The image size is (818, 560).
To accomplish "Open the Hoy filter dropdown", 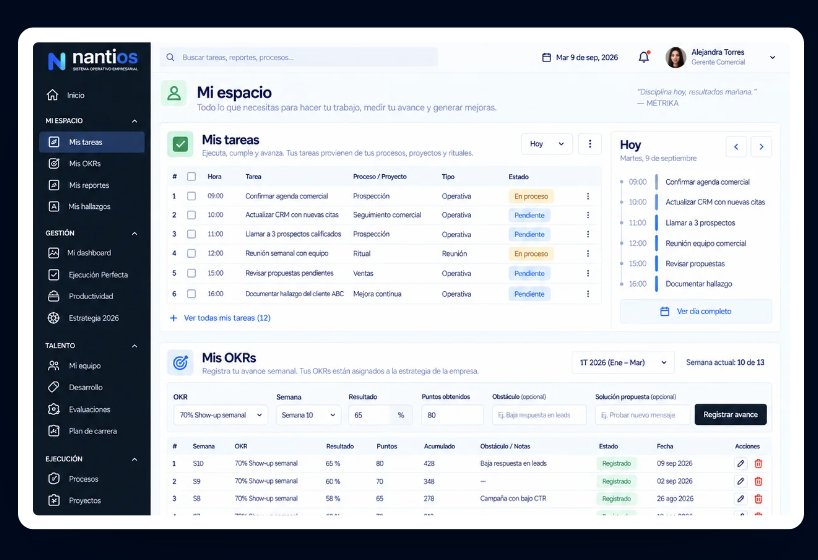I will pos(547,144).
